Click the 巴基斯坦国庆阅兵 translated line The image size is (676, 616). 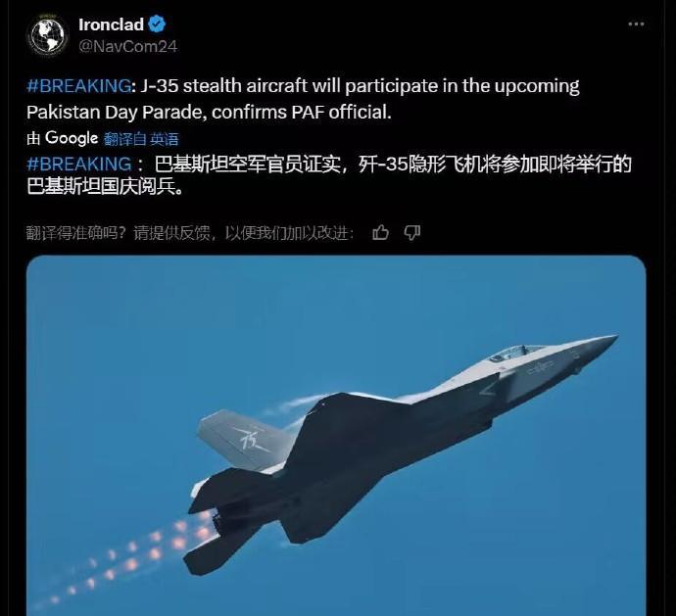point(105,187)
